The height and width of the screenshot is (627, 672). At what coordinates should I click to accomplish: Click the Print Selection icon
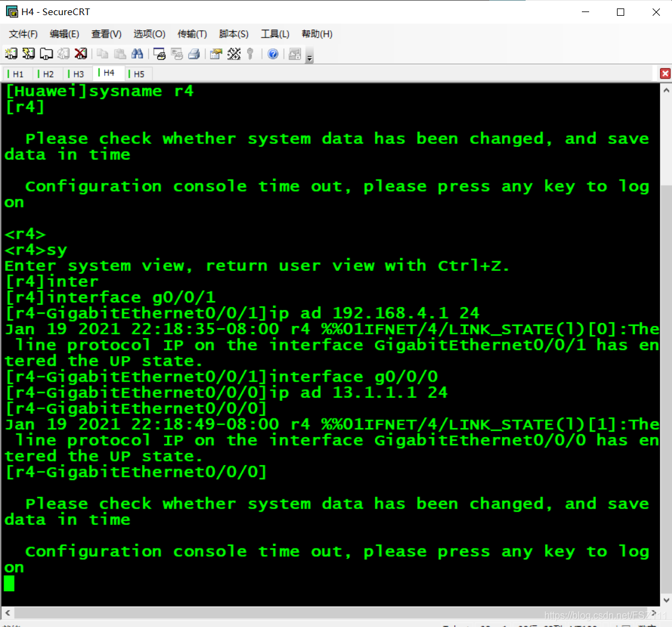click(x=177, y=54)
